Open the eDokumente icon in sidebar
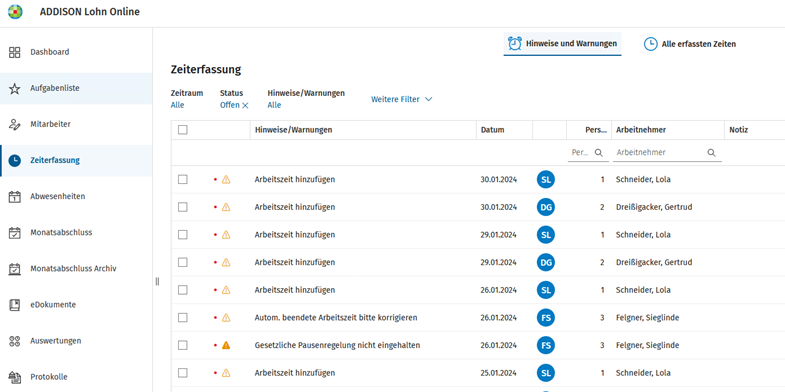This screenshot has width=785, height=392. click(x=15, y=305)
